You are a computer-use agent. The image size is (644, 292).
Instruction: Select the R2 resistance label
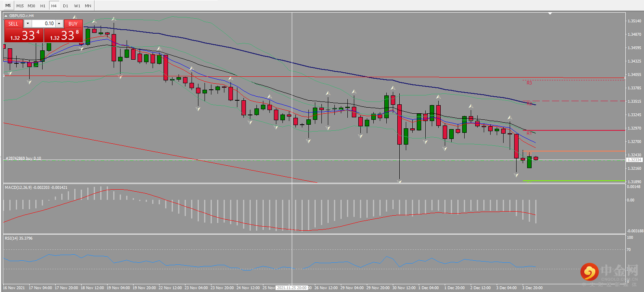(529, 104)
